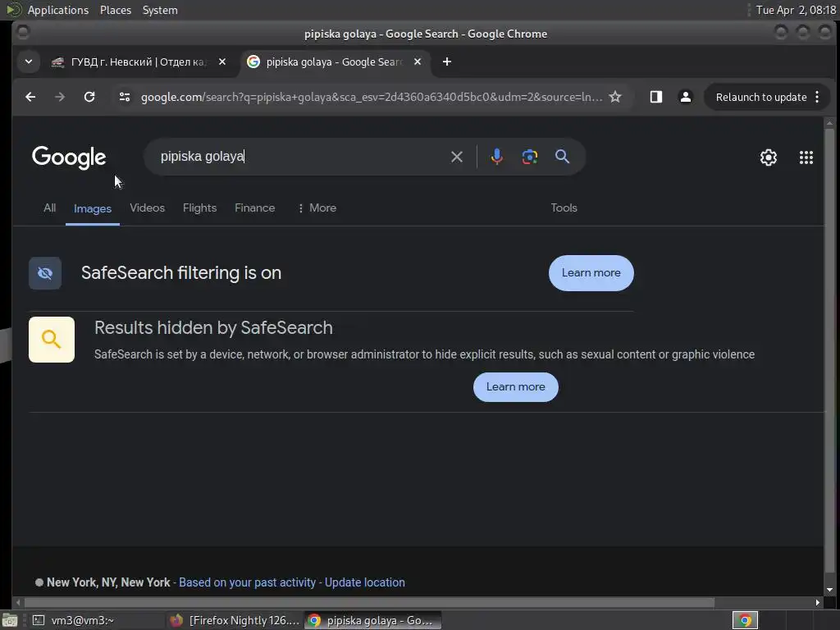Click Learn more under Results hidden
The width and height of the screenshot is (840, 630).
click(x=515, y=387)
